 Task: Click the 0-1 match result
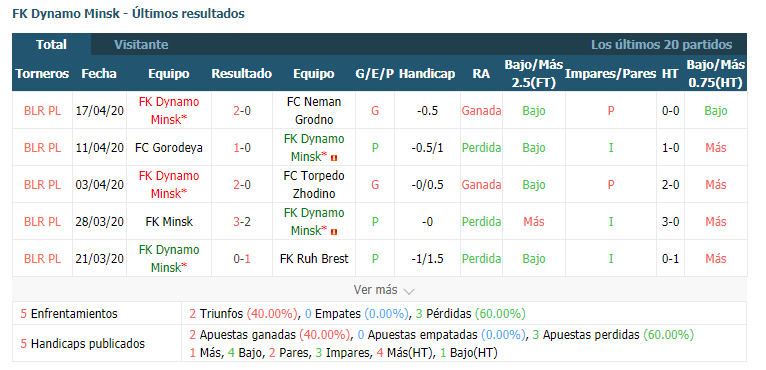click(x=242, y=259)
